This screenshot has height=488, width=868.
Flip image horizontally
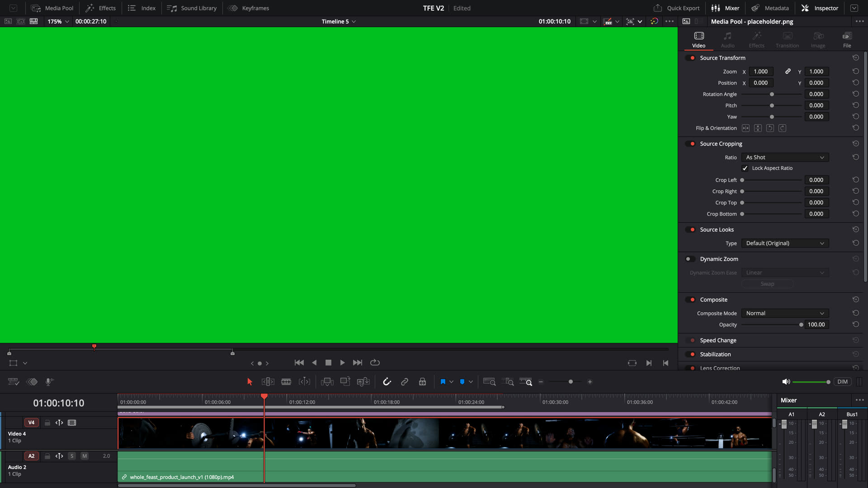pos(745,128)
